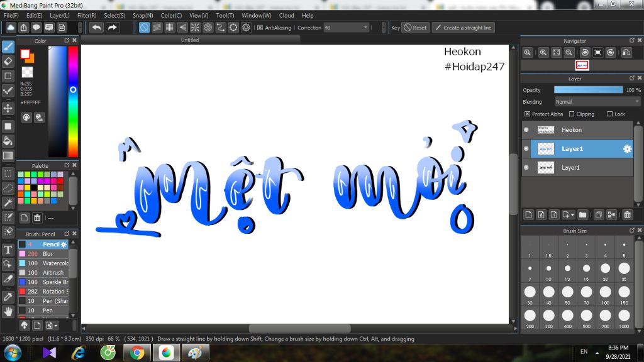Open the selected Layer1 settings gear
Image resolution: width=644 pixels, height=362 pixels.
point(627,149)
